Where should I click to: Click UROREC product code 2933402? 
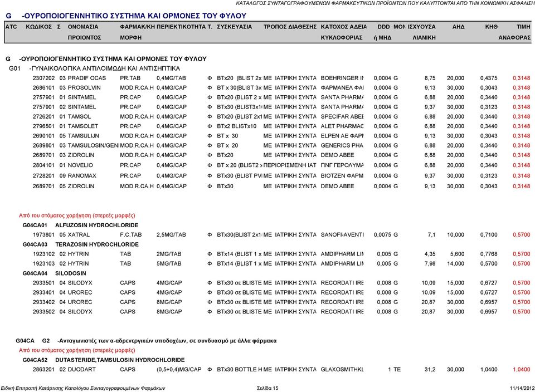(x=43, y=302)
